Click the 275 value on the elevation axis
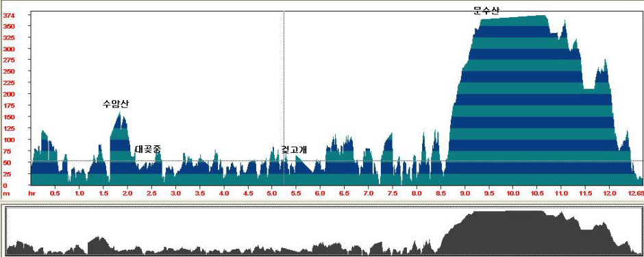This screenshot has height=257, width=644. (x=9, y=60)
